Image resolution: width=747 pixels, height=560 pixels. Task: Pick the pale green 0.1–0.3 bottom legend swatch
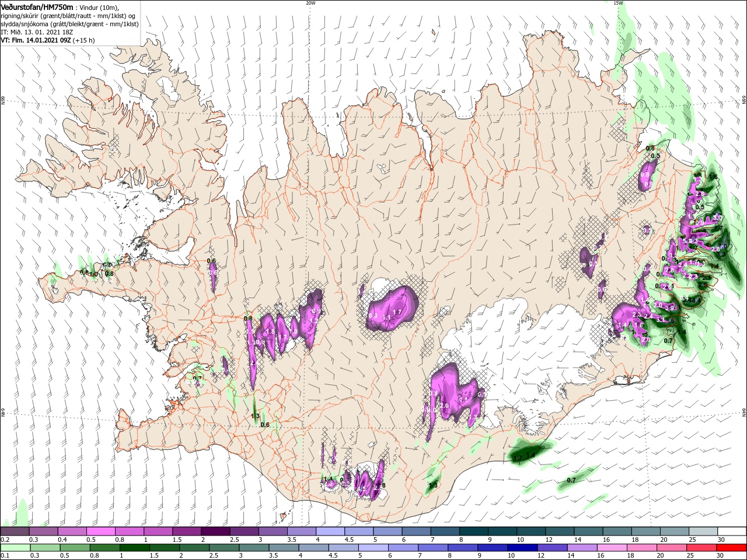15,548
